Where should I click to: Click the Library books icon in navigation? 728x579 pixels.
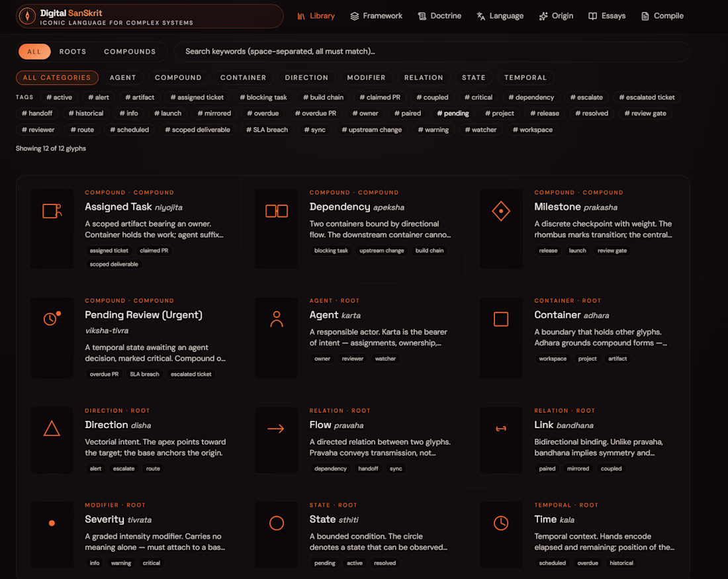click(301, 17)
